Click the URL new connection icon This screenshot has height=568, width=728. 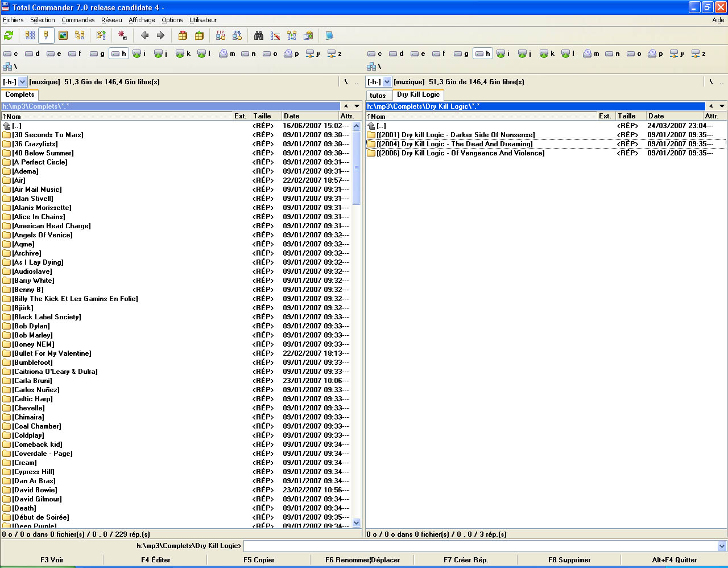[237, 35]
